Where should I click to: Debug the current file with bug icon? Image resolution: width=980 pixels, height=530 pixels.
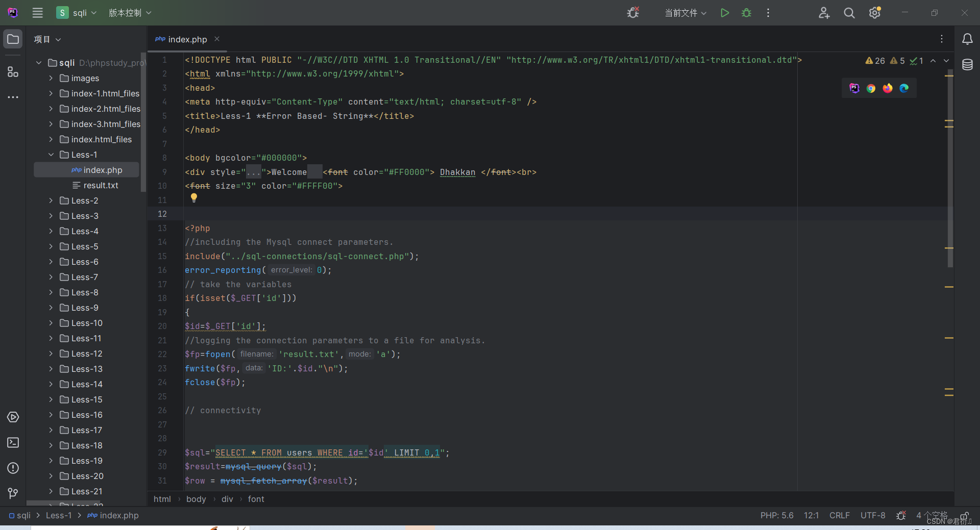pos(746,13)
